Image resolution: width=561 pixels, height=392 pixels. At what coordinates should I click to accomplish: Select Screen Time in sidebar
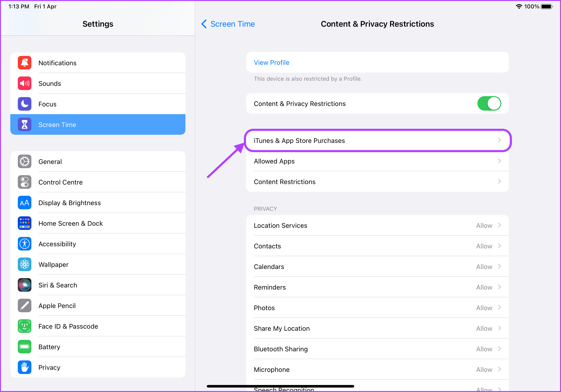98,124
